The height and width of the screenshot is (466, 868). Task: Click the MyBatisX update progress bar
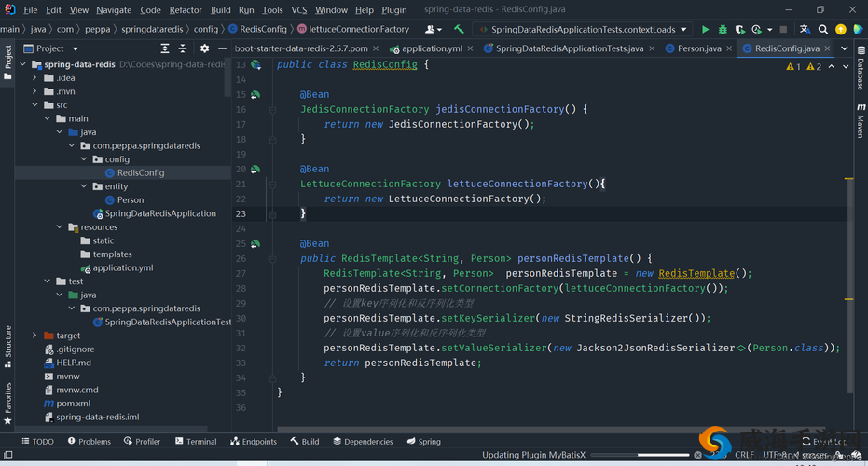pos(640,455)
